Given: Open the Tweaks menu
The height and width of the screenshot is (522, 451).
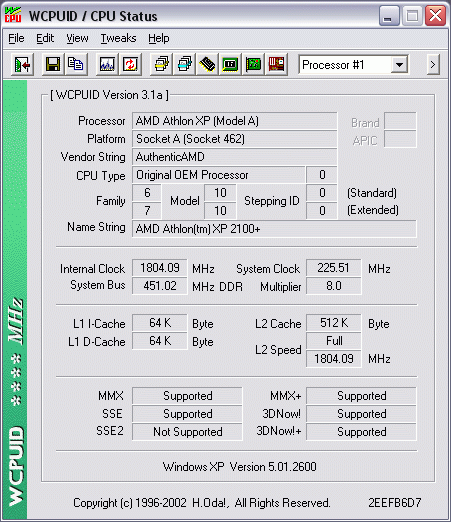Looking at the screenshot, I should point(118,39).
